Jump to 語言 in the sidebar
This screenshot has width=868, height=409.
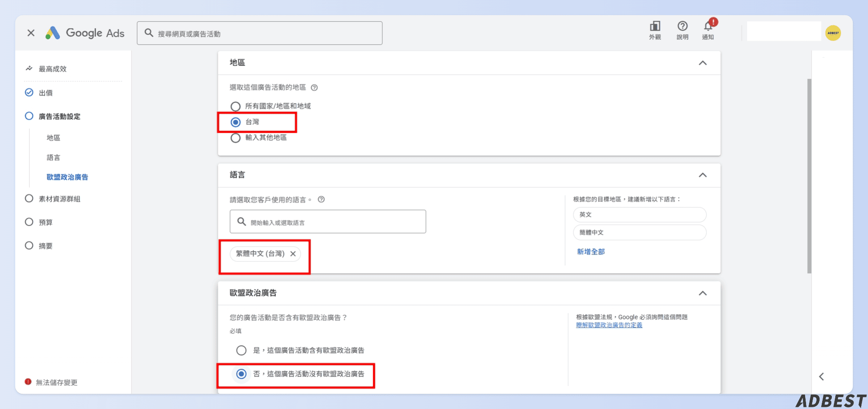coord(53,158)
